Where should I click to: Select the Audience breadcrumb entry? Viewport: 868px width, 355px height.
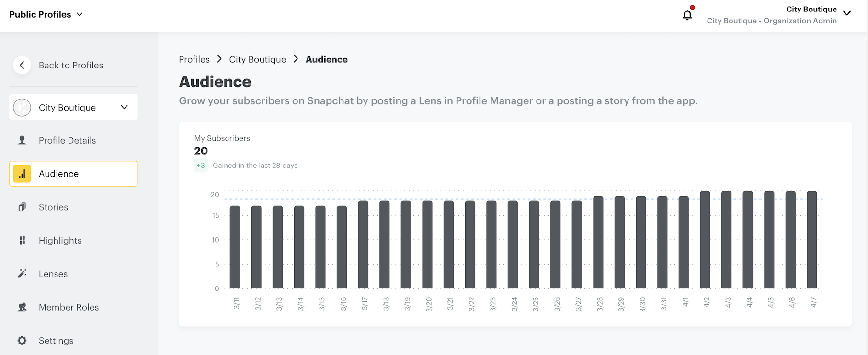pyautogui.click(x=326, y=59)
